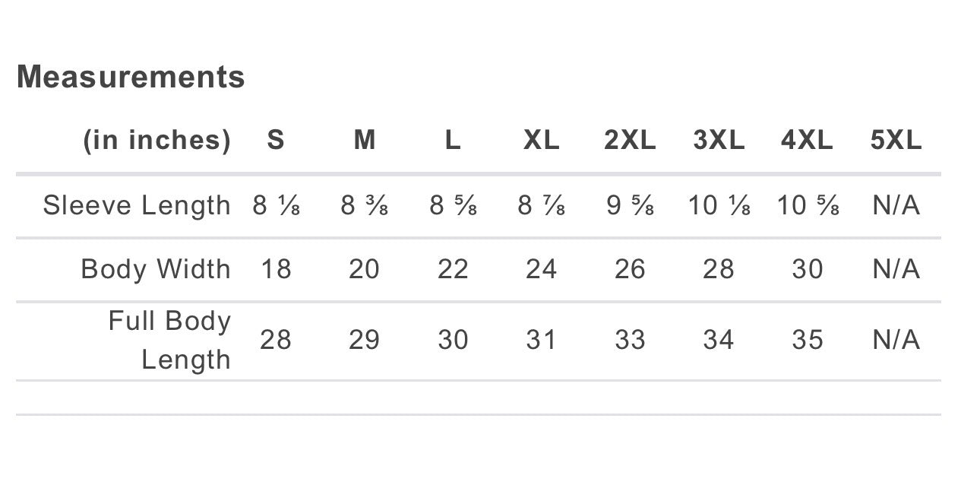This screenshot has width=980, height=504.
Task: Click the Body Width row label
Action: click(156, 269)
